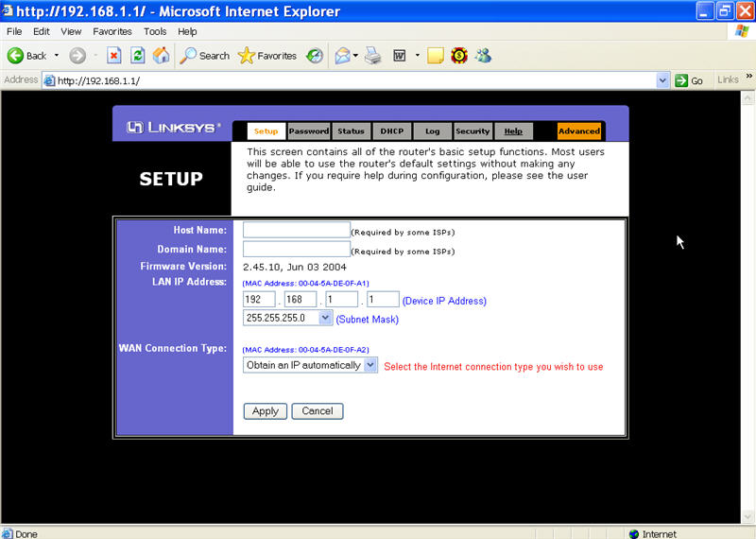Click the Mail envelope icon
The image size is (756, 539).
pos(342,56)
